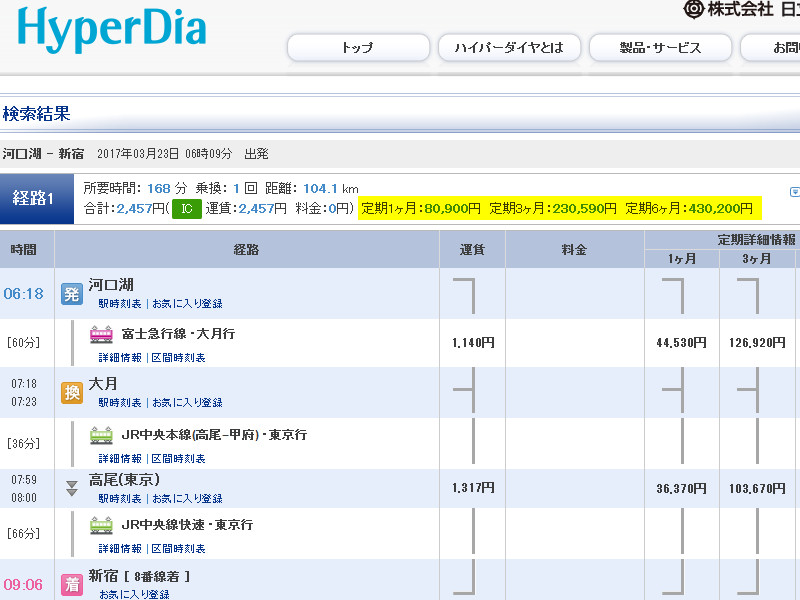Screen dimensions: 800x600
Task: Open 詳細情報 for 富士急行線
Action: [120, 358]
